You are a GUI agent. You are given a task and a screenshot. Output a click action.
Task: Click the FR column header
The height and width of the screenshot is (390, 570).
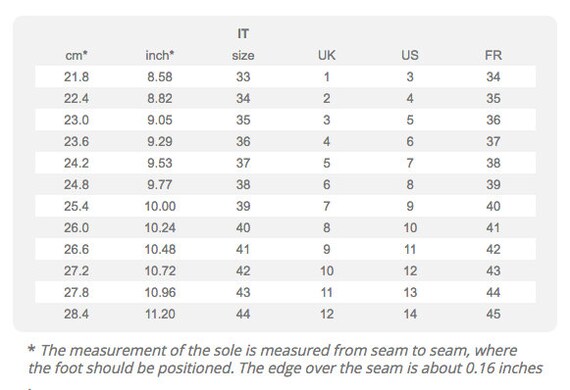[493, 56]
